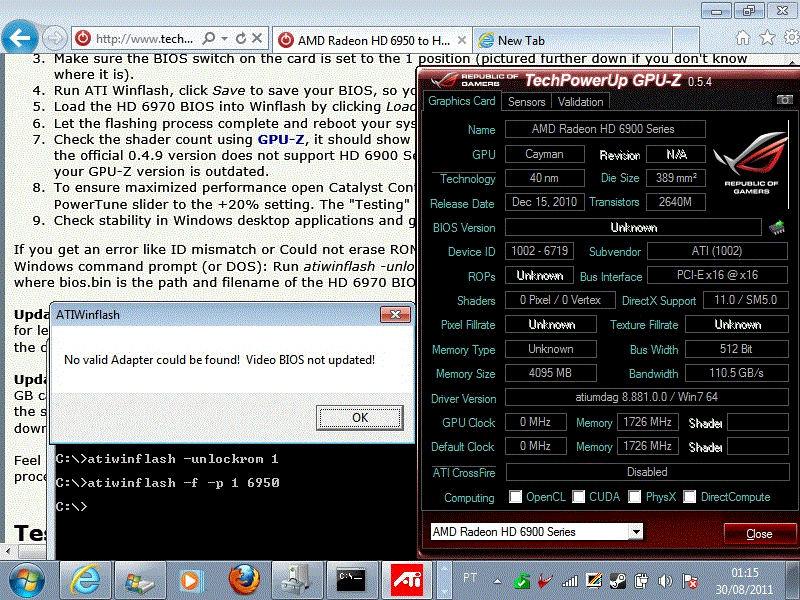
Task: Open a blank new tab button
Action: [685, 40]
